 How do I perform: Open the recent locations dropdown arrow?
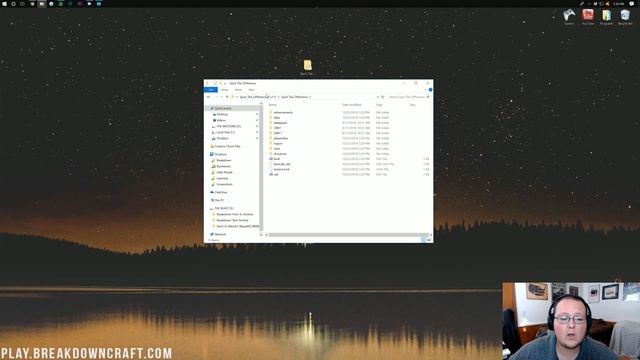point(222,97)
